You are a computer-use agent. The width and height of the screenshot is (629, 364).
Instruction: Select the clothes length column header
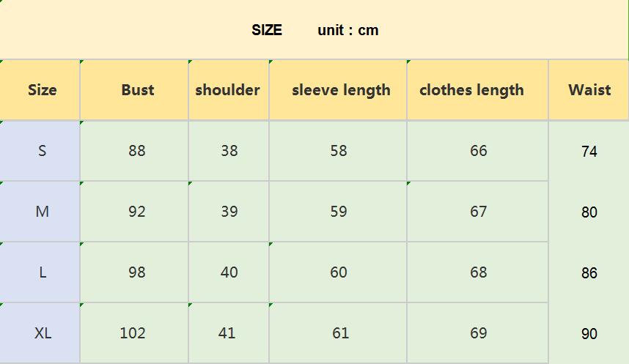(471, 90)
